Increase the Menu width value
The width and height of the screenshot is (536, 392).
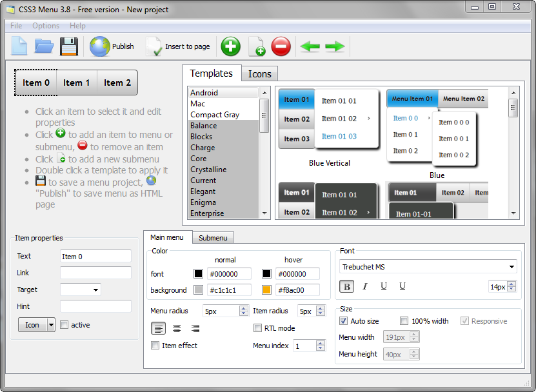[x=414, y=334]
